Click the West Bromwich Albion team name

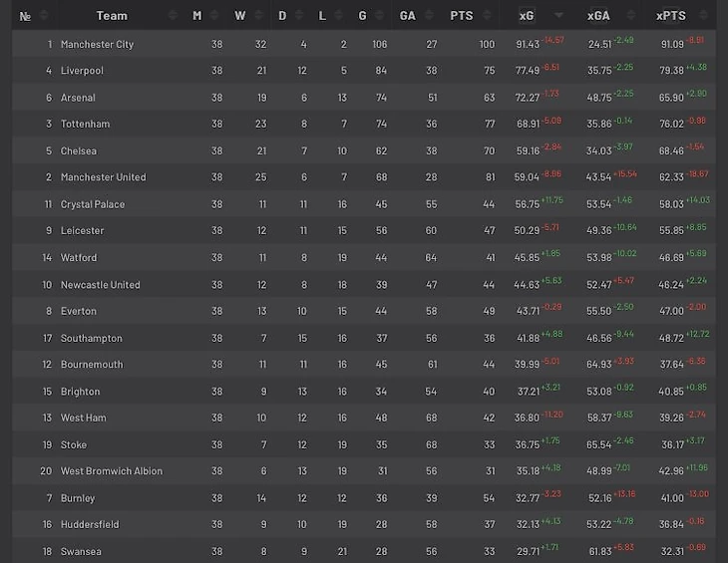coord(112,470)
